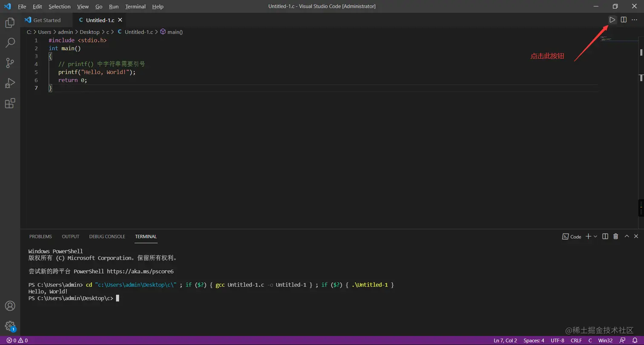Open the Go menu

click(x=99, y=6)
